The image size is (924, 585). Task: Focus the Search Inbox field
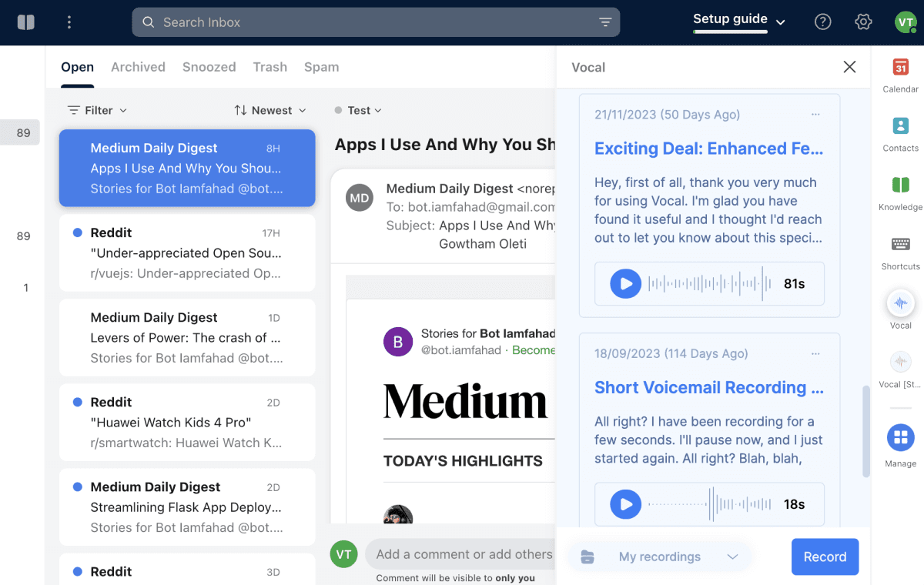point(376,22)
